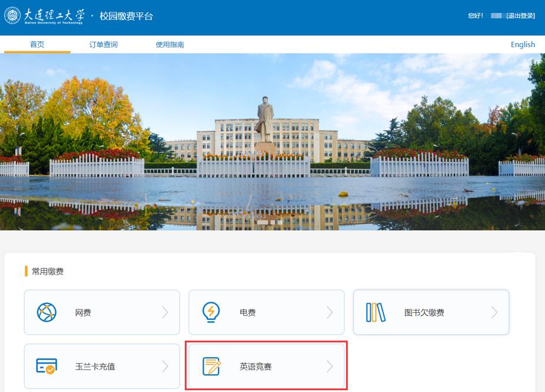Log out using the 退出登录 link

[520, 16]
